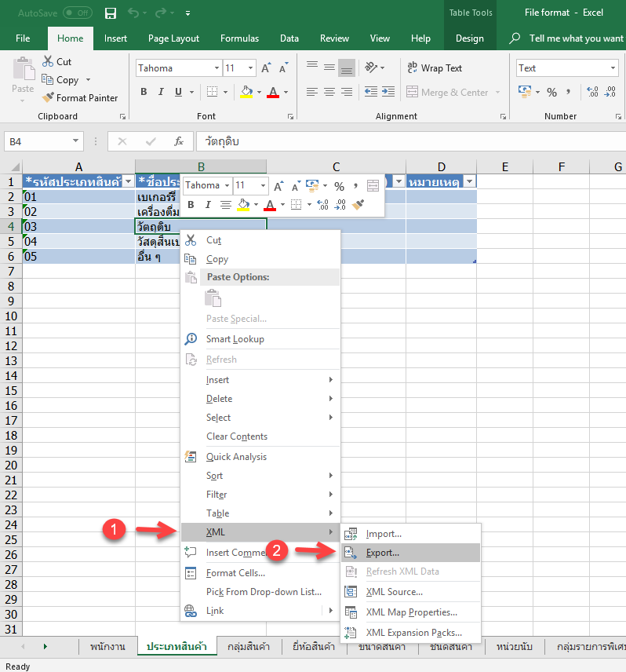The height and width of the screenshot is (672, 626).
Task: Toggle Bold in mini toolbar
Action: click(x=191, y=205)
